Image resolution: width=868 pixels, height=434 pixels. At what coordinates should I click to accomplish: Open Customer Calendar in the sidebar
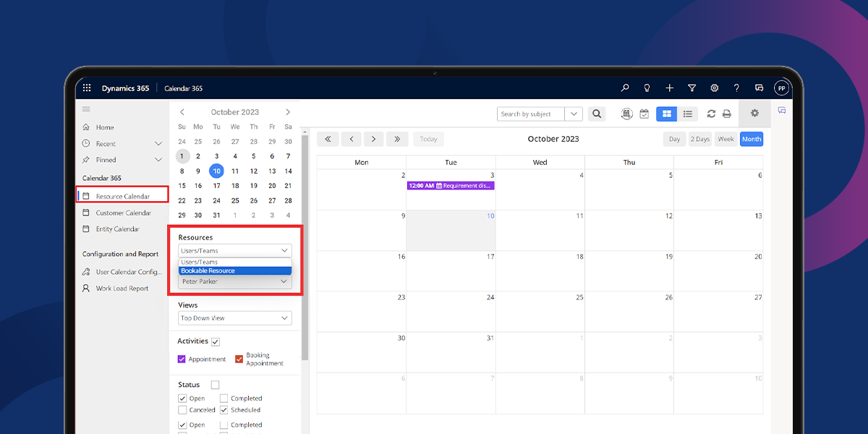[x=124, y=213]
